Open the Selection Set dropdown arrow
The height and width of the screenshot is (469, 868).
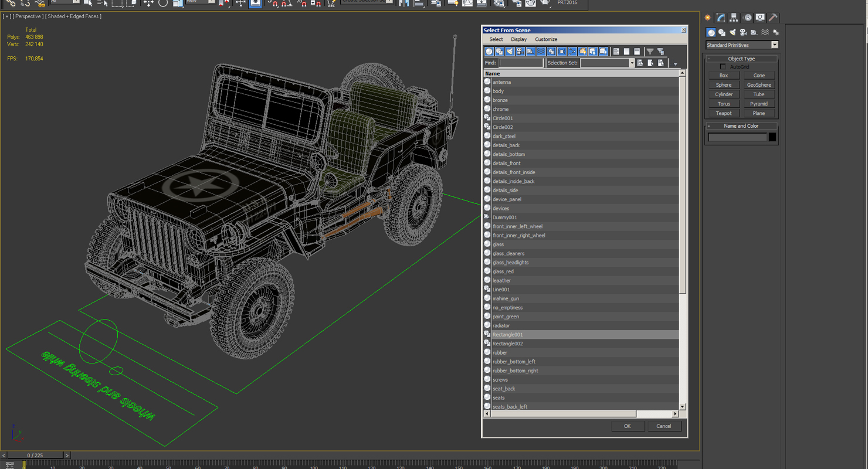632,63
